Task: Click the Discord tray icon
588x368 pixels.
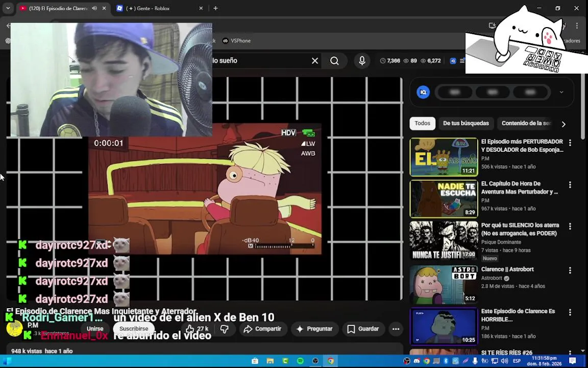Action: pos(416,361)
